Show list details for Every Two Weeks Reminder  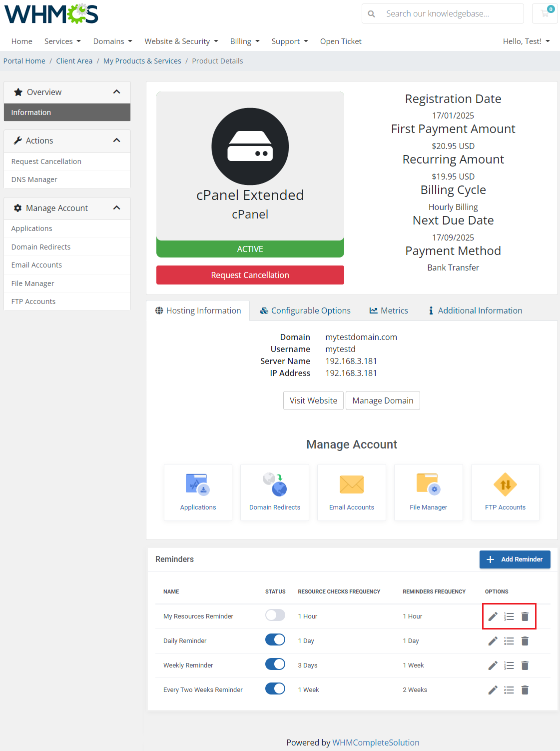pos(509,690)
